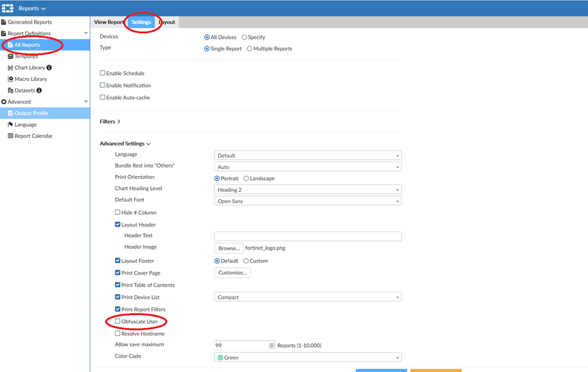Viewport: 588px width, 372px height.
Task: Click the Report Calendar grid icon
Action: pyautogui.click(x=10, y=136)
